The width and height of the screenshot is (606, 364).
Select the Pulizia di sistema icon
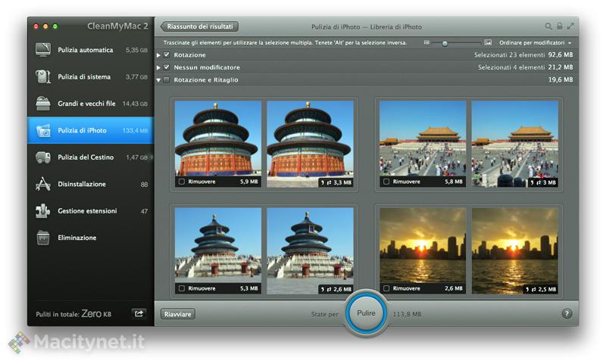coord(43,76)
